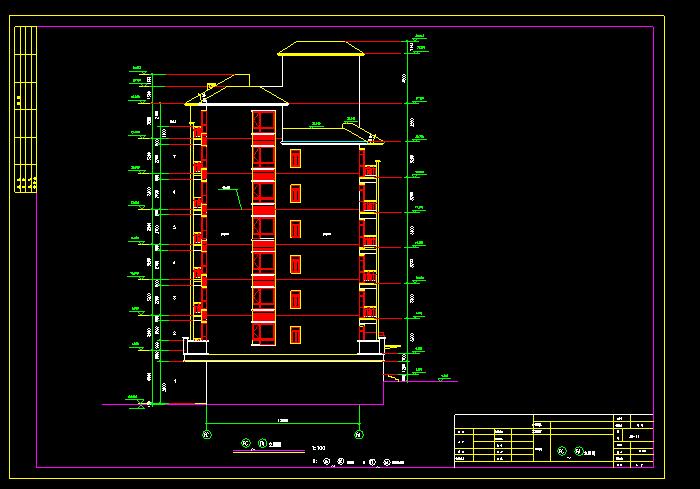Click the yellow revision strip on the left edge

pos(25,110)
